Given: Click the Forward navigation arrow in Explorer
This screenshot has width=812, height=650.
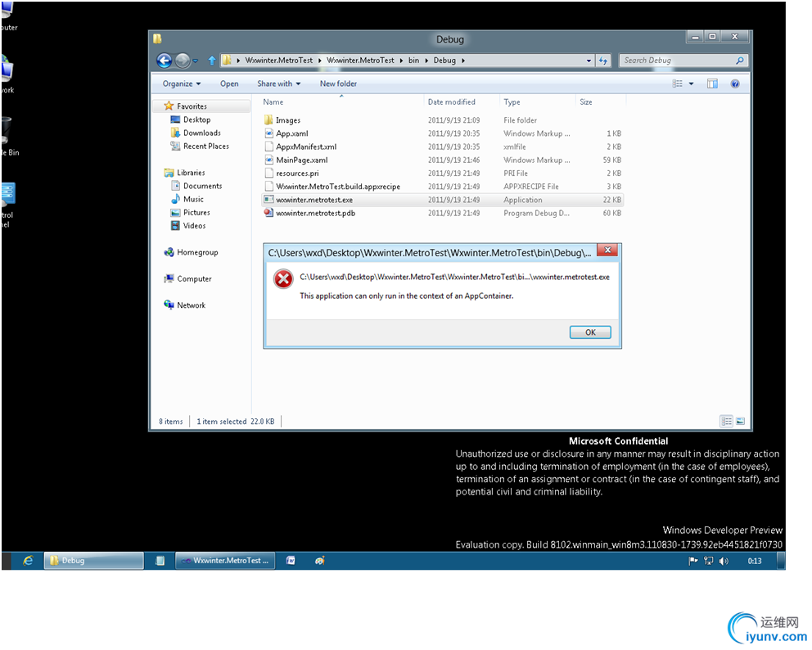Looking at the screenshot, I should point(183,61).
